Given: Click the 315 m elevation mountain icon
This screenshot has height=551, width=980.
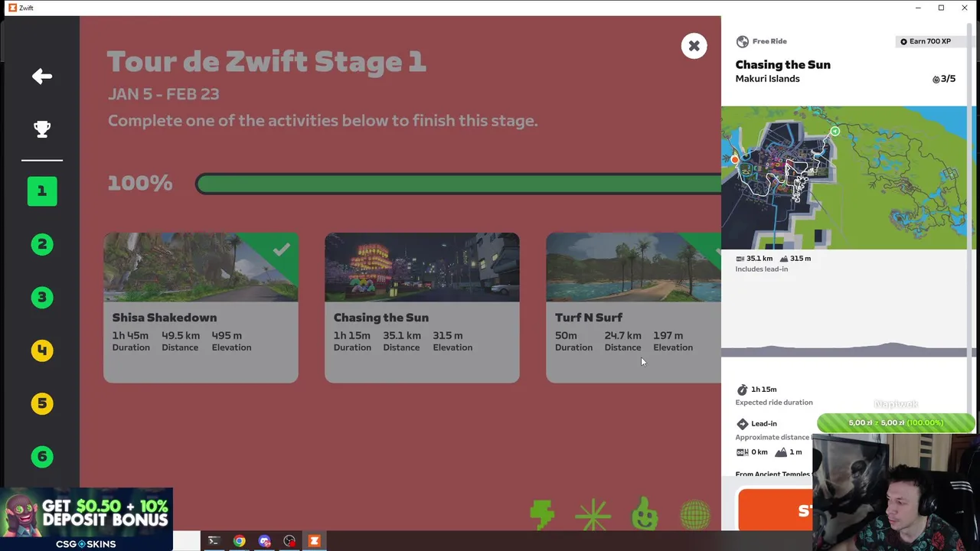Looking at the screenshot, I should [784, 259].
